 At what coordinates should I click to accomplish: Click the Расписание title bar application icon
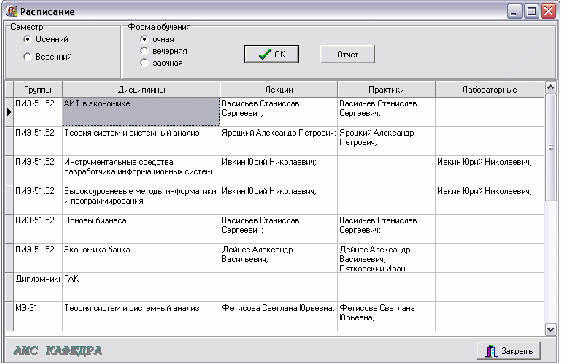coord(12,11)
